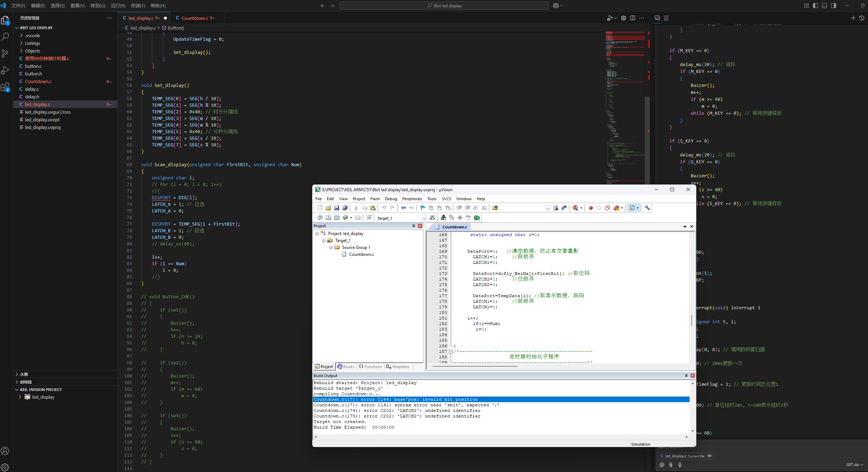Collapse Source Group 1 in µVision project tree
Viewport: 868px width, 472px height.
coord(331,247)
